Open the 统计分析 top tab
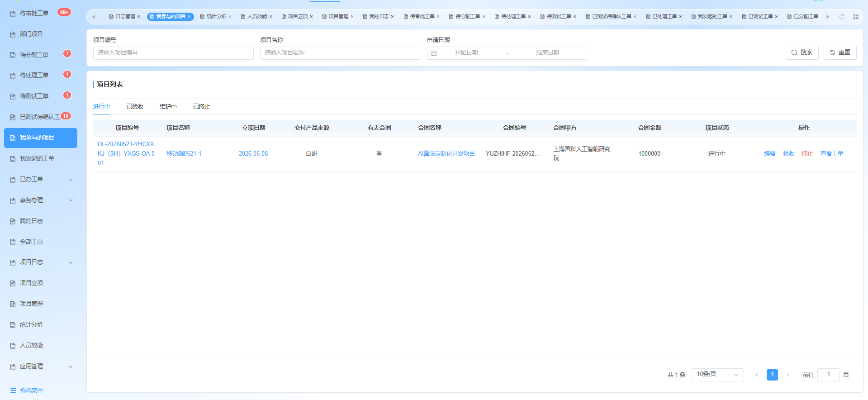Viewport: 868px width, 400px height. [x=216, y=17]
